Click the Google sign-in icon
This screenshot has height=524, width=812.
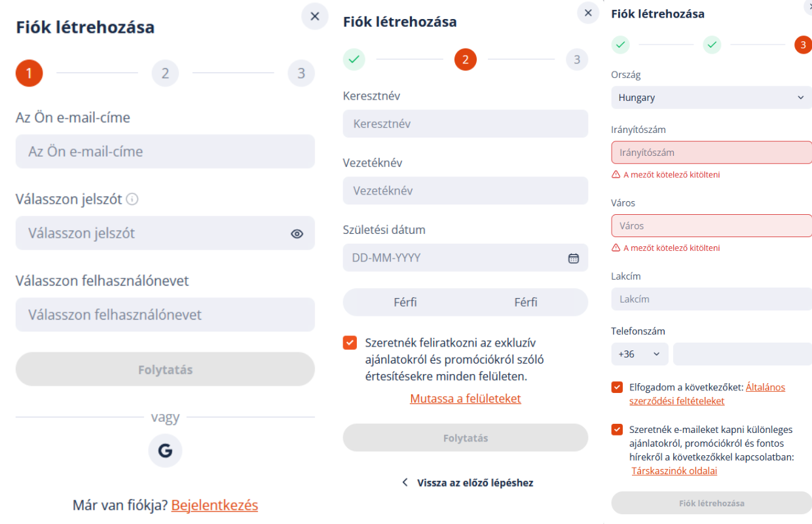click(165, 451)
